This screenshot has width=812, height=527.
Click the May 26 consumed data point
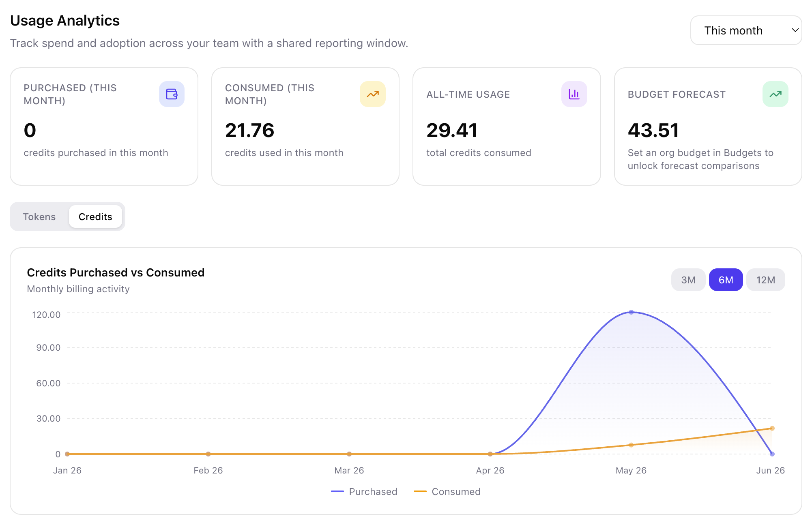coord(631,445)
